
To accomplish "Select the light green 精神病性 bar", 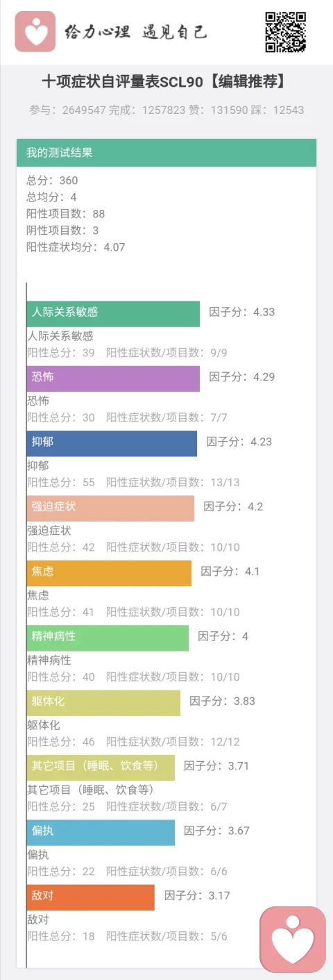I will point(108,638).
